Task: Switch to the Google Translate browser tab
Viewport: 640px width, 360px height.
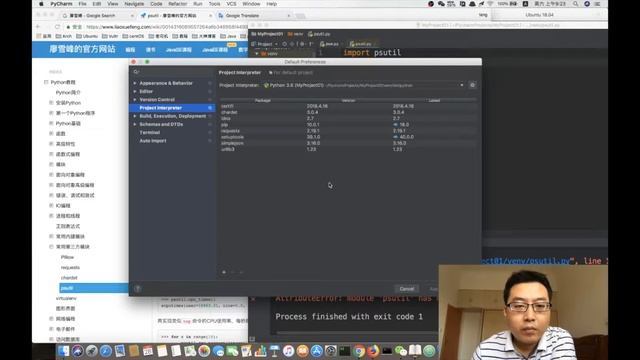Action: point(254,16)
